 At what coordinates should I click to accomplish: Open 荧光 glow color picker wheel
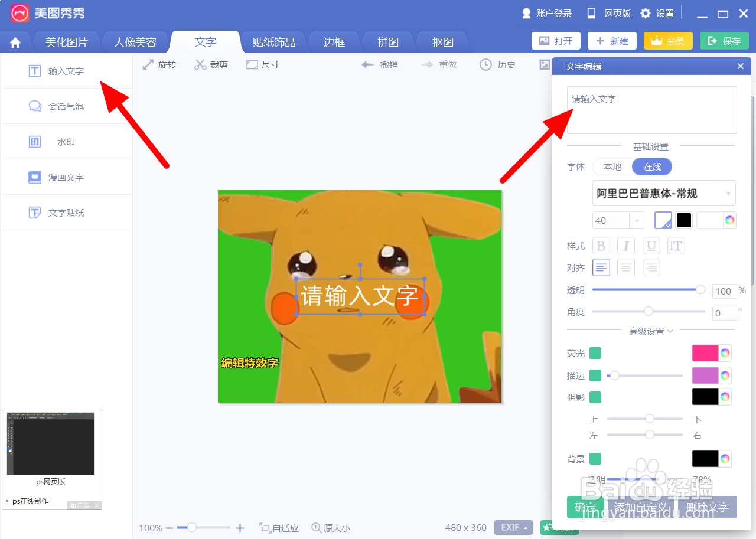(725, 353)
